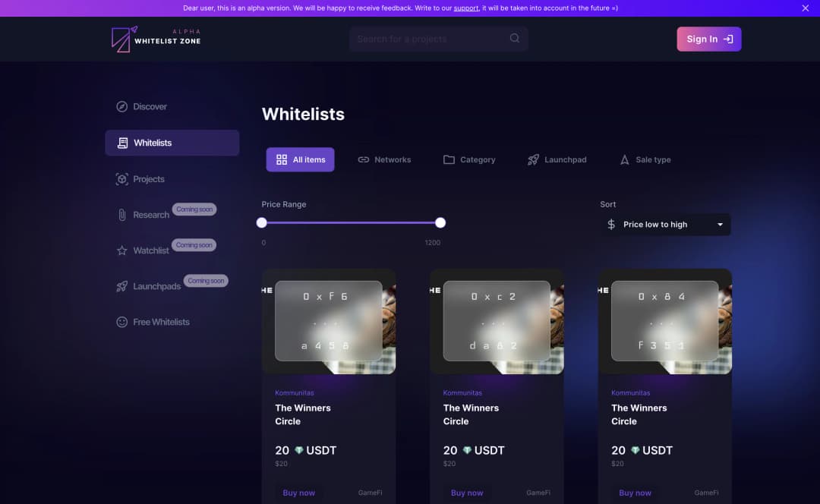Viewport: 820px width, 504px height.
Task: Open the support link in the banner
Action: pos(465,8)
